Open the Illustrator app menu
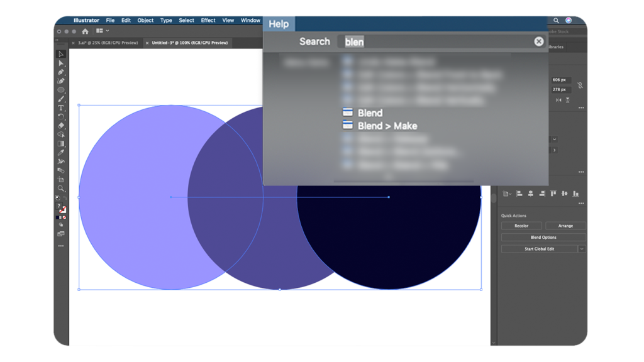Viewport: 644px width, 362px height. pyautogui.click(x=86, y=21)
